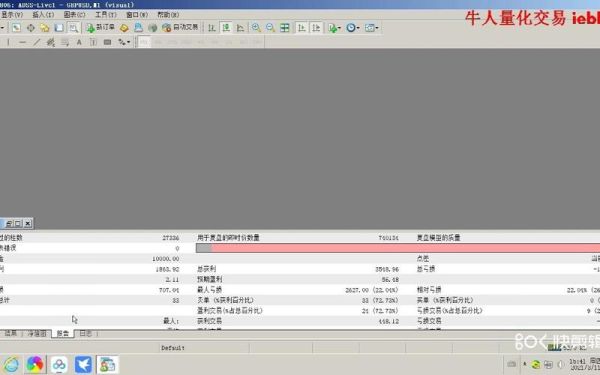Select the text label tool

(93, 42)
